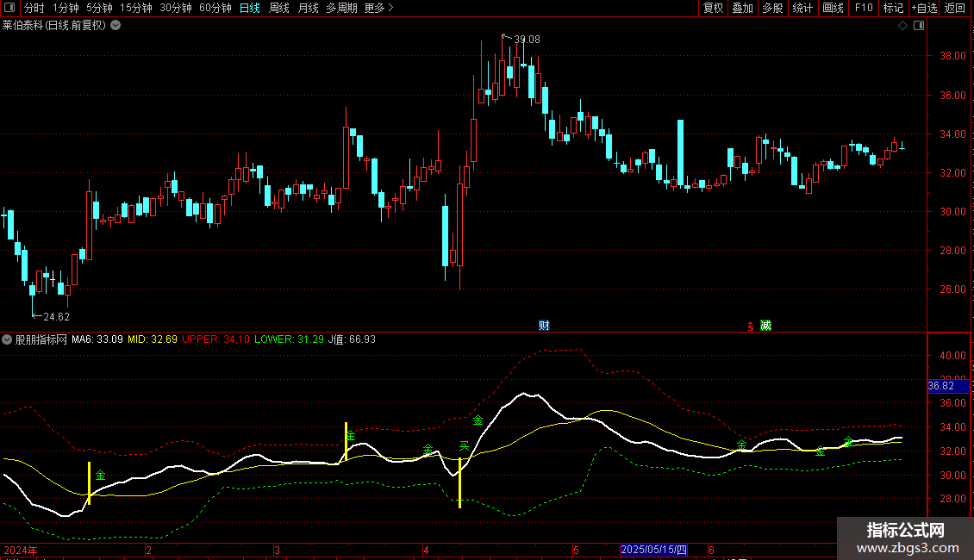Click the J值: 66.93 indicator value

tap(352, 339)
